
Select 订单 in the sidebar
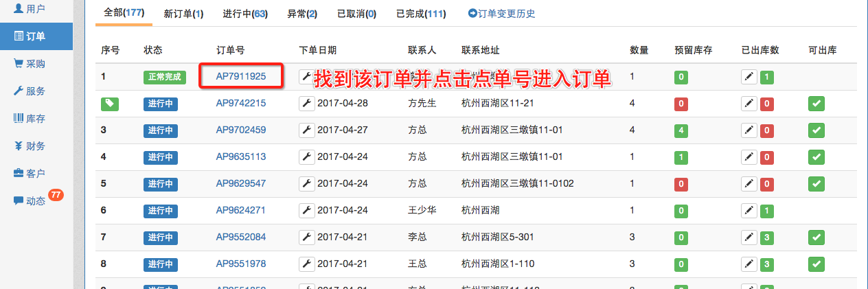pos(36,36)
